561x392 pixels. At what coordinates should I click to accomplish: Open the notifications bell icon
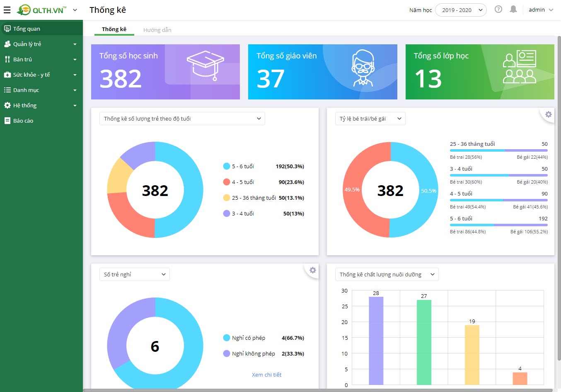coord(513,9)
